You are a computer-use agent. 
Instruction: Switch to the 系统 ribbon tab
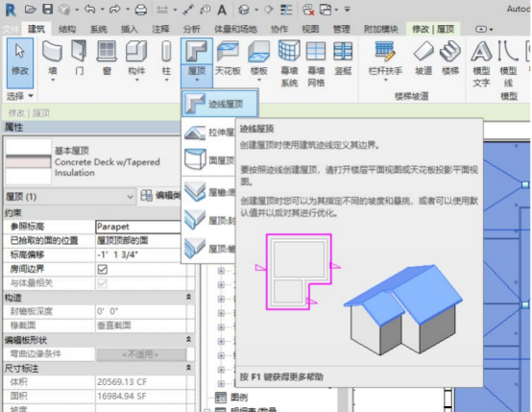pos(98,29)
